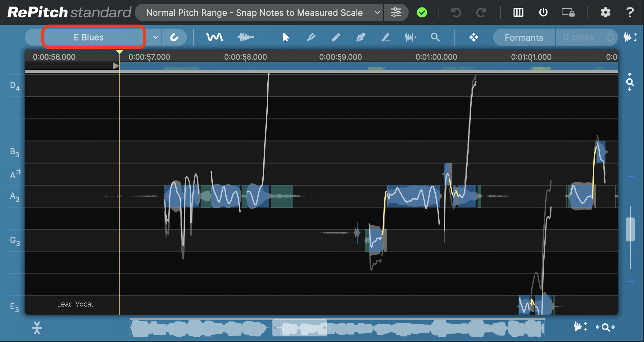644x342 pixels.
Task: Toggle the power bypass button
Action: pyautogui.click(x=543, y=12)
